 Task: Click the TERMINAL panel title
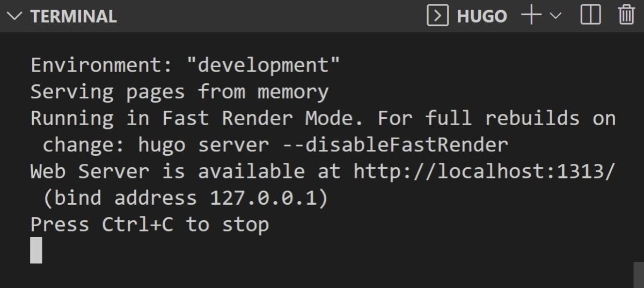click(74, 16)
